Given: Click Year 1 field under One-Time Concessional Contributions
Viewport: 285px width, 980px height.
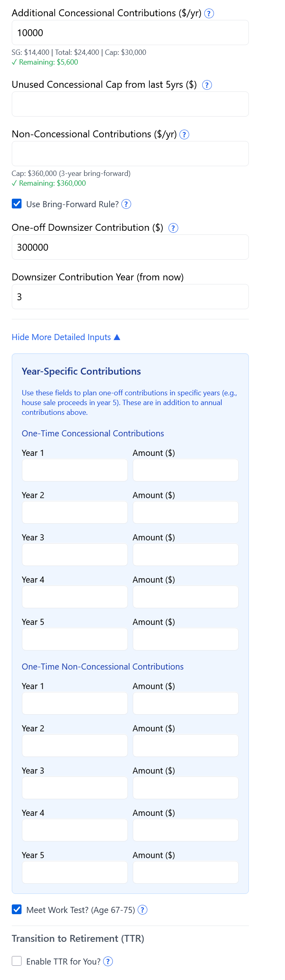Looking at the screenshot, I should (x=75, y=470).
